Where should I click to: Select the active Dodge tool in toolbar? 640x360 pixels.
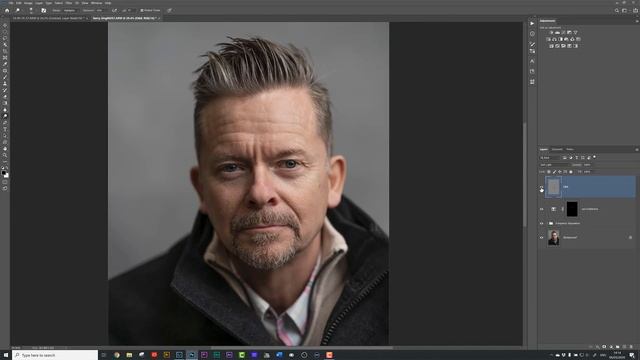tap(5, 116)
